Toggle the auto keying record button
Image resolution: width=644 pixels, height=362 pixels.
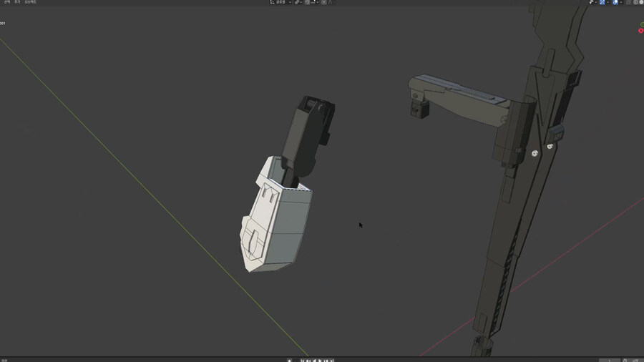tap(290, 360)
